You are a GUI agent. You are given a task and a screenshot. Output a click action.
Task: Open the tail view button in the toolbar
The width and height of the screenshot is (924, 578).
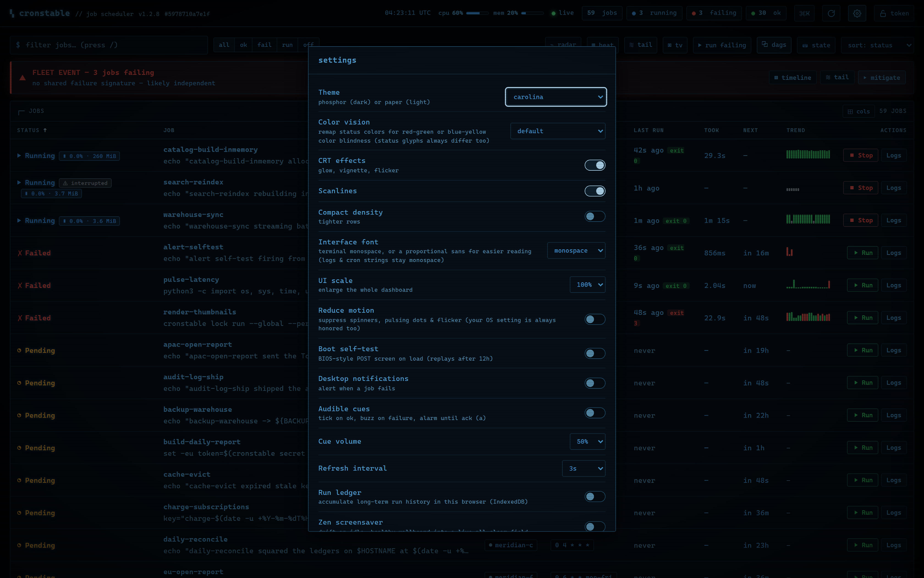pos(641,45)
